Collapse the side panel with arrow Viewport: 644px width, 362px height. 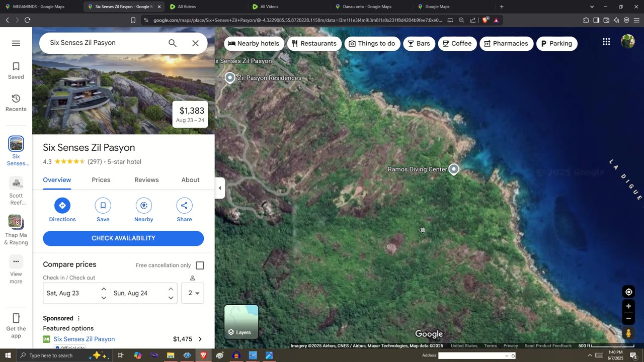[220, 188]
